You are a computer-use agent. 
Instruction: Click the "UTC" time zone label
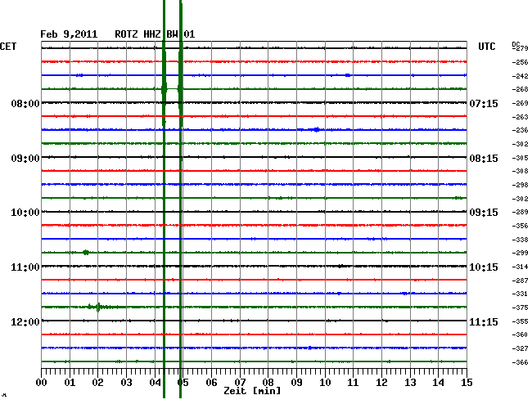coord(486,47)
